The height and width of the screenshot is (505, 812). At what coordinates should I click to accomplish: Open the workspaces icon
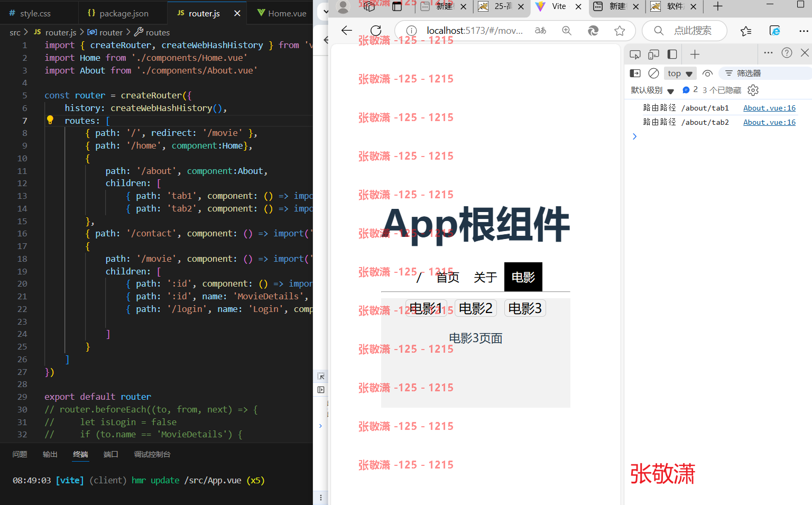click(x=370, y=6)
